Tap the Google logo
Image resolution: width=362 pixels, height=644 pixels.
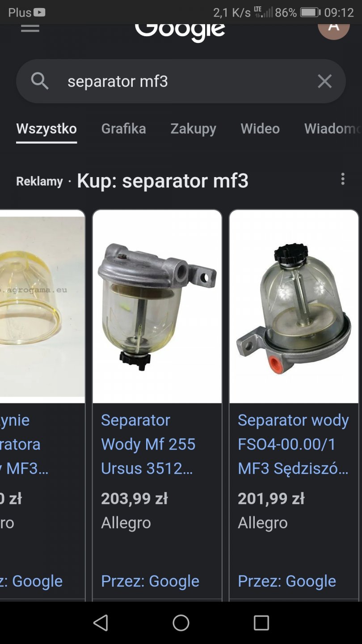180,30
